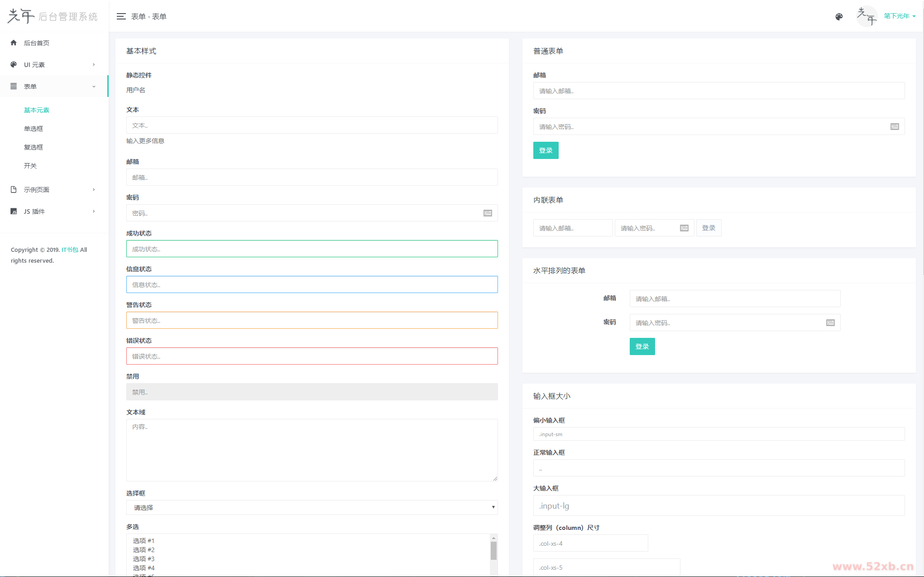
Task: Open the 单选框 submenu item
Action: coord(34,129)
